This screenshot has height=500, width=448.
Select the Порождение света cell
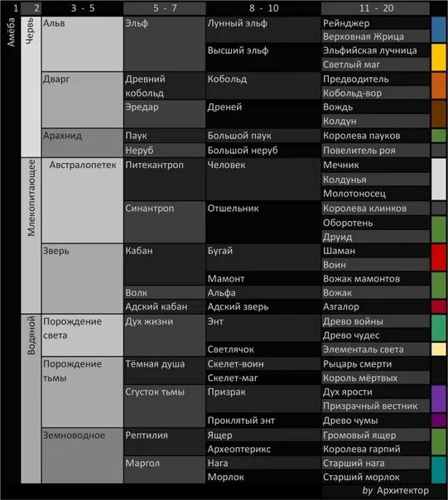(82, 335)
